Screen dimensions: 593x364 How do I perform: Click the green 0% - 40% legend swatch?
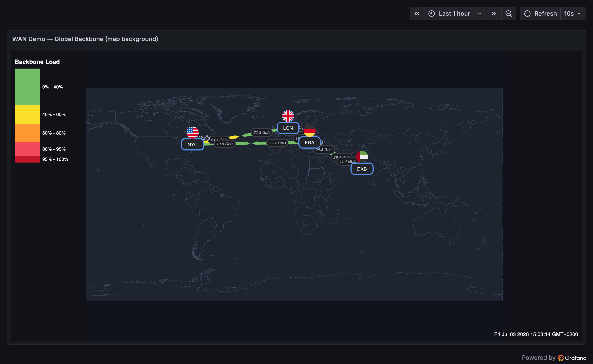(28, 87)
